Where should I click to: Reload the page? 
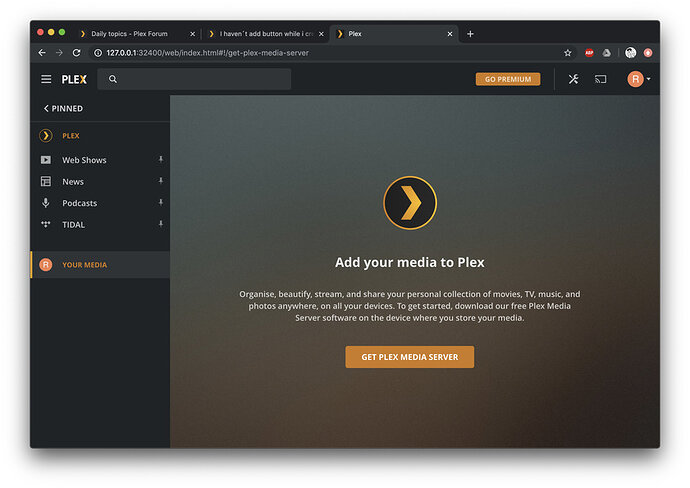(77, 53)
